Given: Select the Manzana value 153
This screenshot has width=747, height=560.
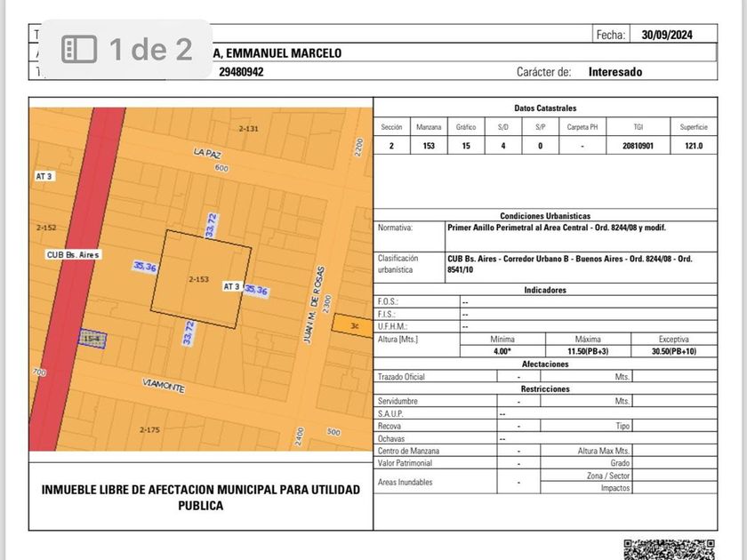Looking at the screenshot, I should [429, 146].
